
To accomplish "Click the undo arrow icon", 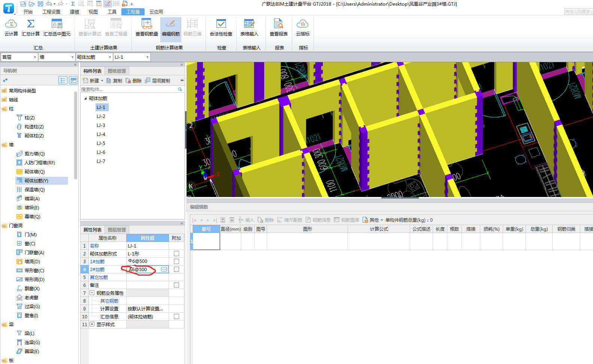I will (49, 4).
